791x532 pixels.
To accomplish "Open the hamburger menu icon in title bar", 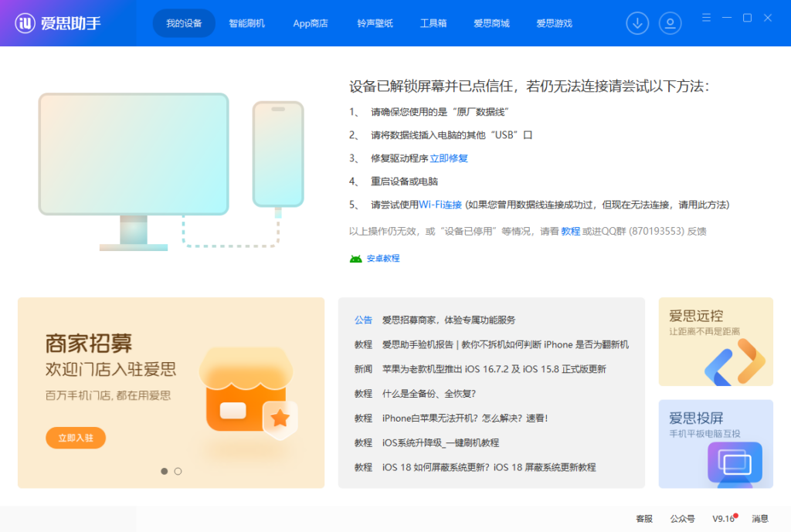I will tap(706, 18).
